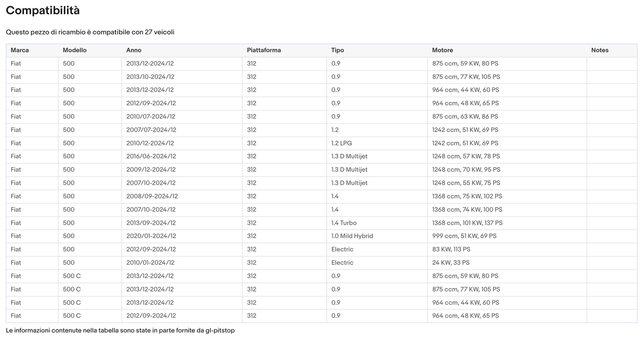Click the 1368 ccm, 101 KW, 137 PS cell
The height and width of the screenshot is (341, 644).
[x=467, y=223]
